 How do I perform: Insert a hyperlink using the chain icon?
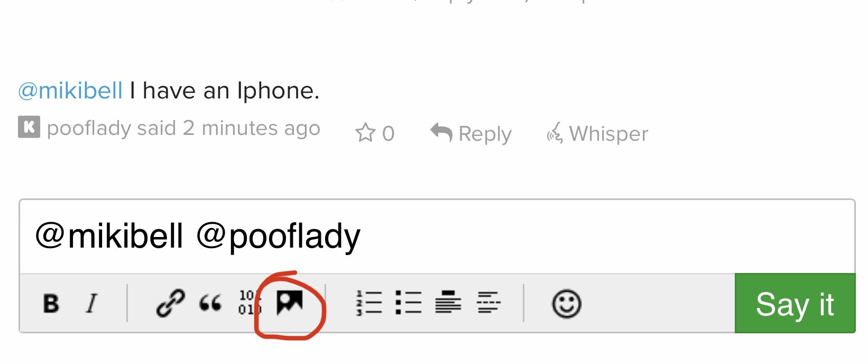coord(171,304)
